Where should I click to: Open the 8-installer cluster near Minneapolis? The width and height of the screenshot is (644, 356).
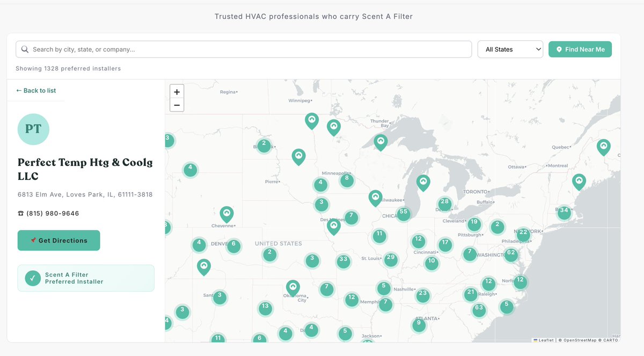[347, 180]
